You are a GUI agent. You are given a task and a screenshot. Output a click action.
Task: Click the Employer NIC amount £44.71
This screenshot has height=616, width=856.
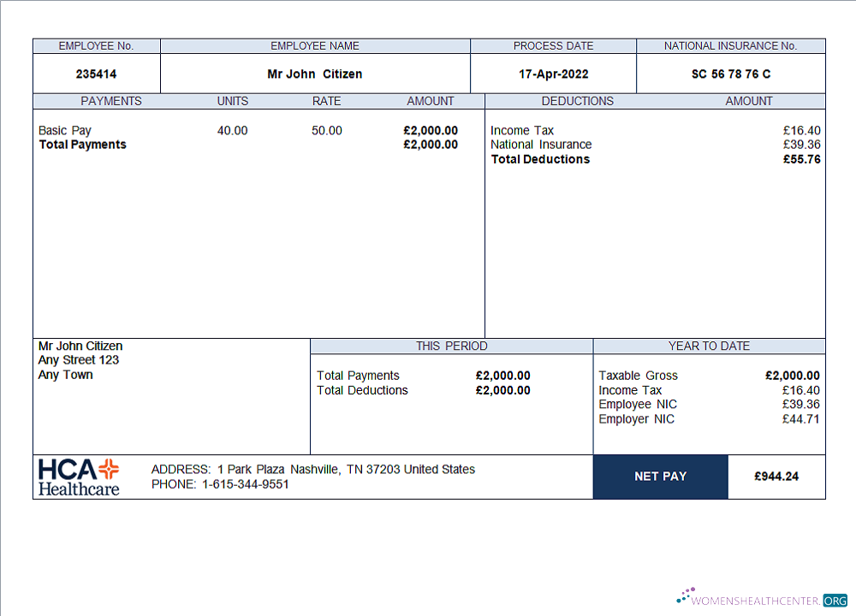(x=802, y=419)
